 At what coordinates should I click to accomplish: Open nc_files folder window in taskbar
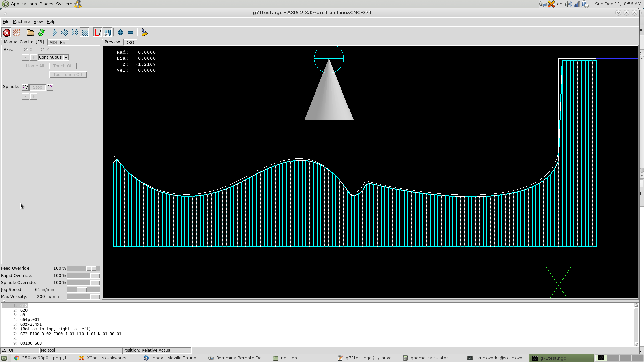pyautogui.click(x=285, y=358)
